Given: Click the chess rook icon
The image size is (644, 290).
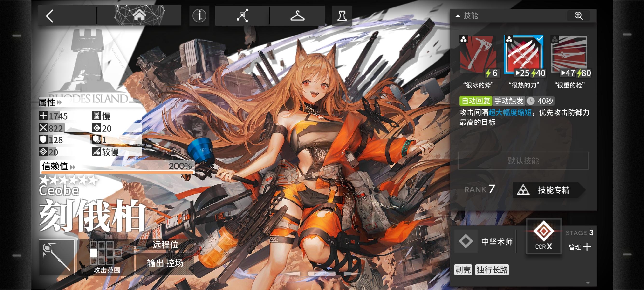Looking at the screenshot, I should click(342, 16).
